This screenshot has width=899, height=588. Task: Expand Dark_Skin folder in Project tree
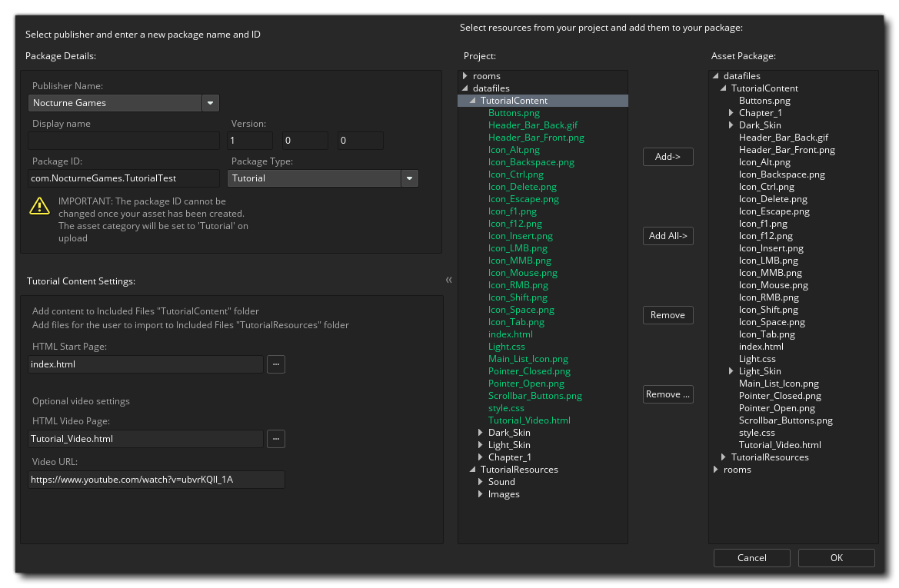coord(481,433)
